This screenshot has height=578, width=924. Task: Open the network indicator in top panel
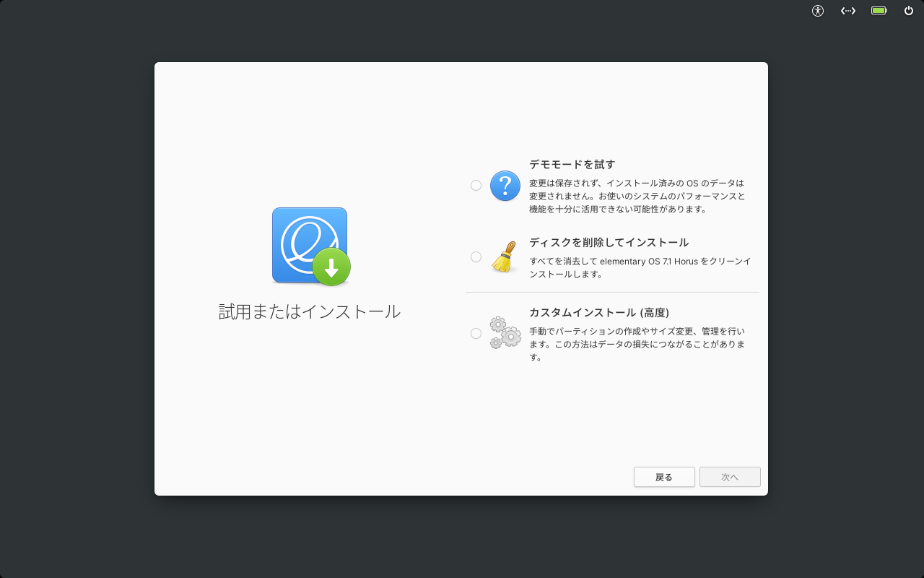point(848,11)
